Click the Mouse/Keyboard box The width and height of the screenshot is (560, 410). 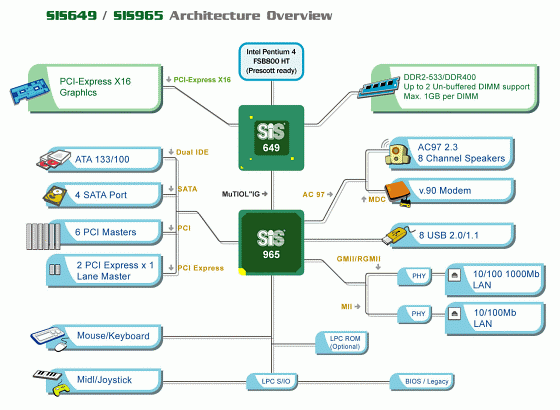click(x=106, y=336)
